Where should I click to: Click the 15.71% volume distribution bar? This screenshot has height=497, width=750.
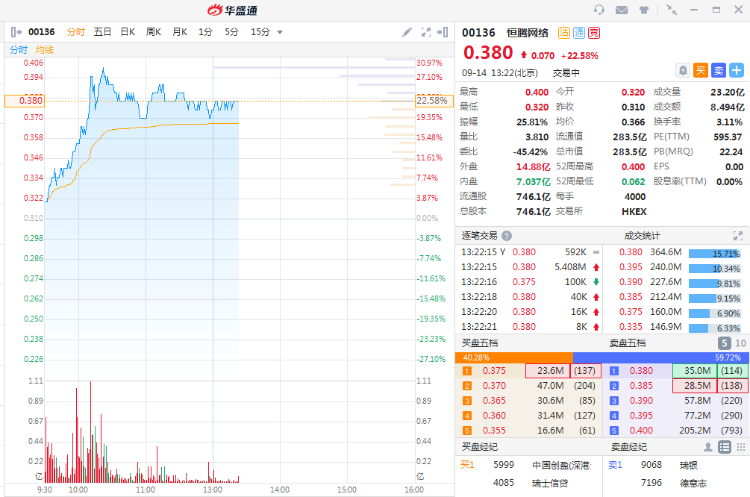tap(715, 254)
